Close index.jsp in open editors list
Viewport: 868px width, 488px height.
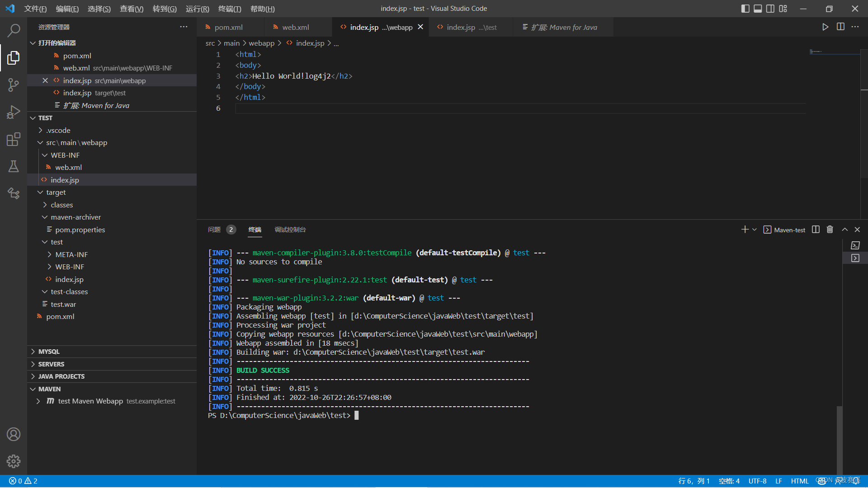click(45, 80)
